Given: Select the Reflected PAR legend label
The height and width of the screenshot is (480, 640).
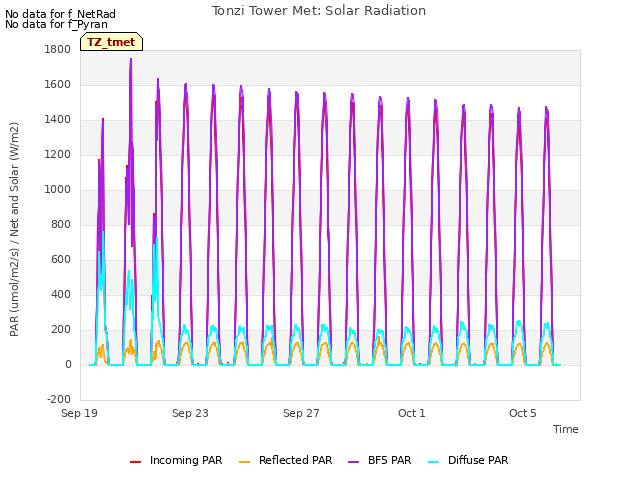Looking at the screenshot, I should pyautogui.click(x=296, y=460).
